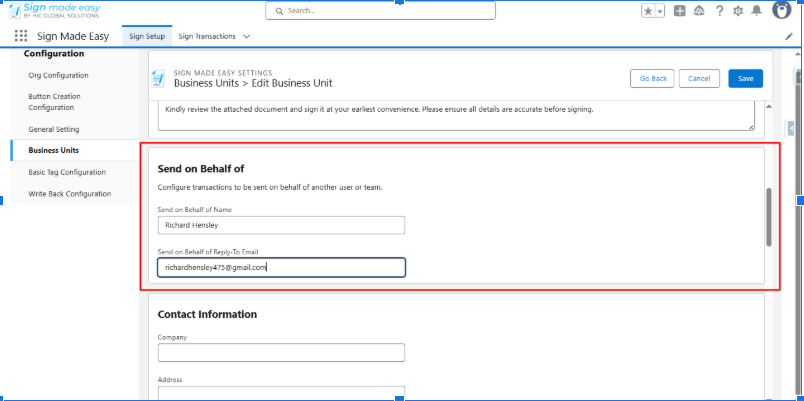
Task: Click the Send on Behalf of Reply-To Email field
Action: tap(282, 267)
